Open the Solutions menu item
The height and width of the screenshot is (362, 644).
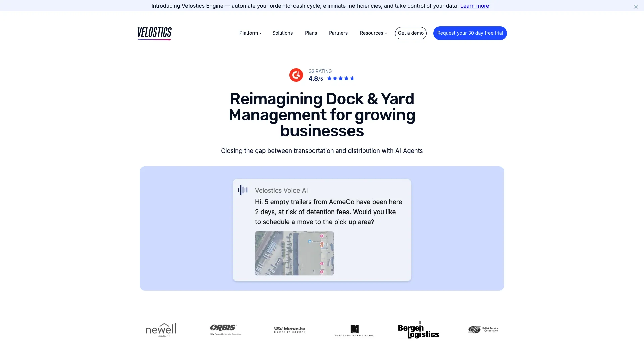pos(282,33)
